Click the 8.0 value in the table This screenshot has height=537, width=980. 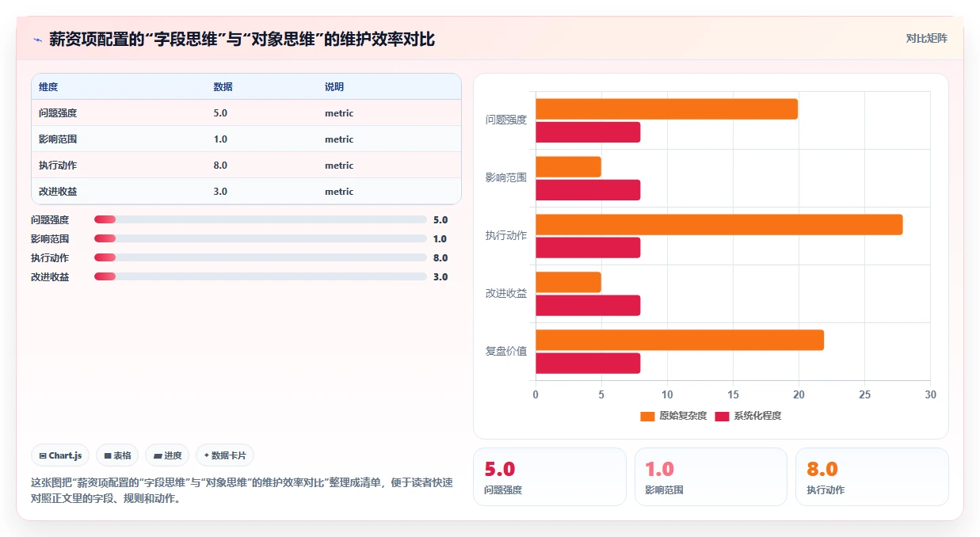(220, 166)
